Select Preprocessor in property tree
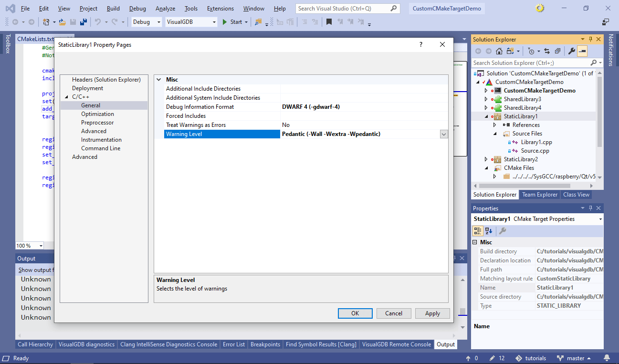619x364 pixels. (x=97, y=123)
